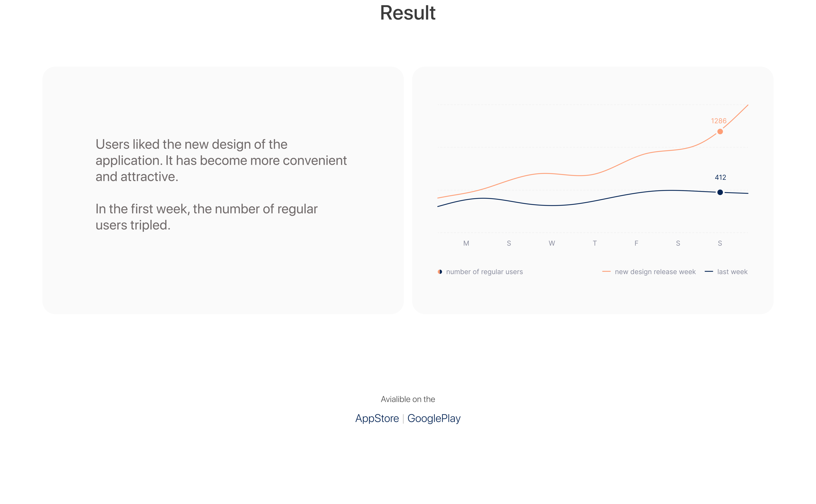Click the "Users liked the new design" paragraph
816x504 pixels.
221,160
